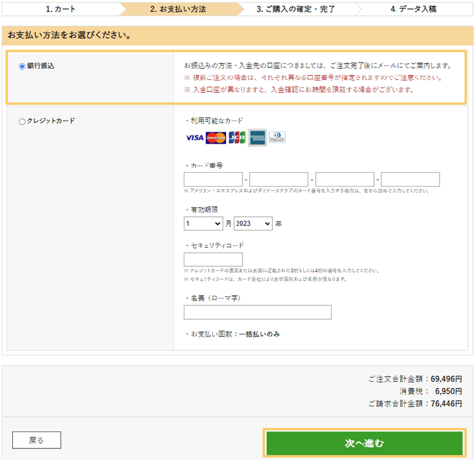Click the 名義 (ローマ字) name field
The width and height of the screenshot is (476, 460).
(x=258, y=312)
